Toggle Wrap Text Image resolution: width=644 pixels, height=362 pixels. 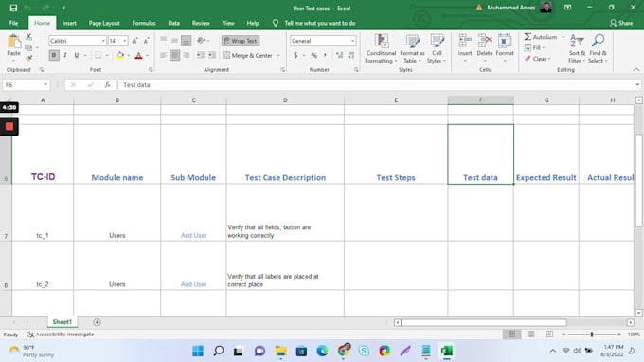pyautogui.click(x=241, y=41)
